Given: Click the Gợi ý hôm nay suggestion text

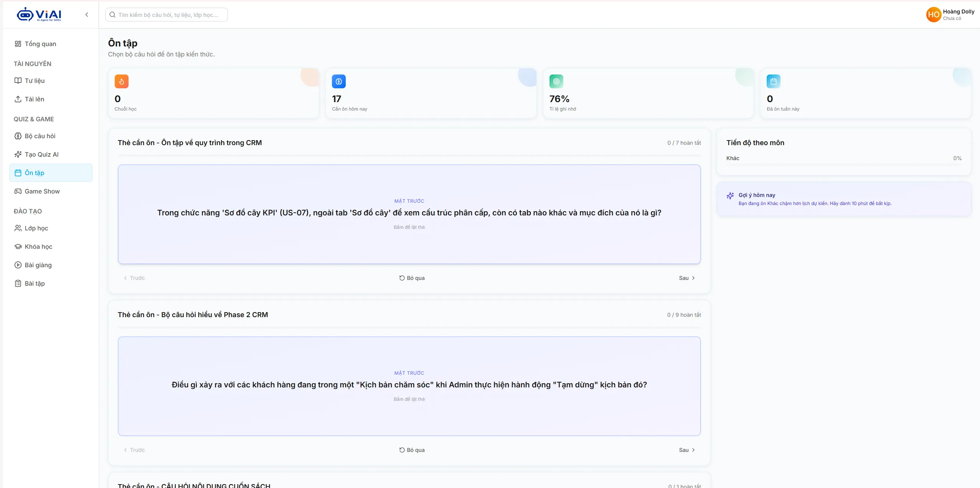Looking at the screenshot, I should tap(815, 203).
